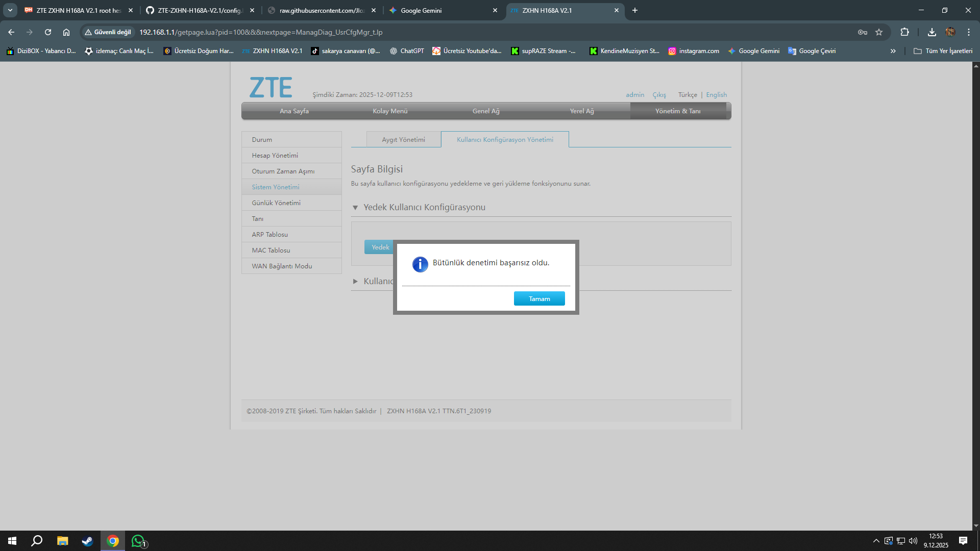980x551 pixels.
Task: Switch language to English link
Action: coord(716,95)
